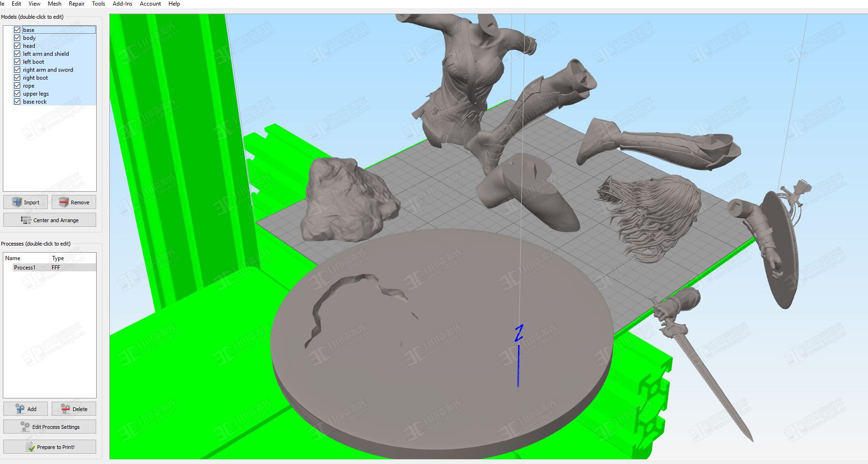Click the Import button label
Screen dimensions: 868x464
[31, 202]
